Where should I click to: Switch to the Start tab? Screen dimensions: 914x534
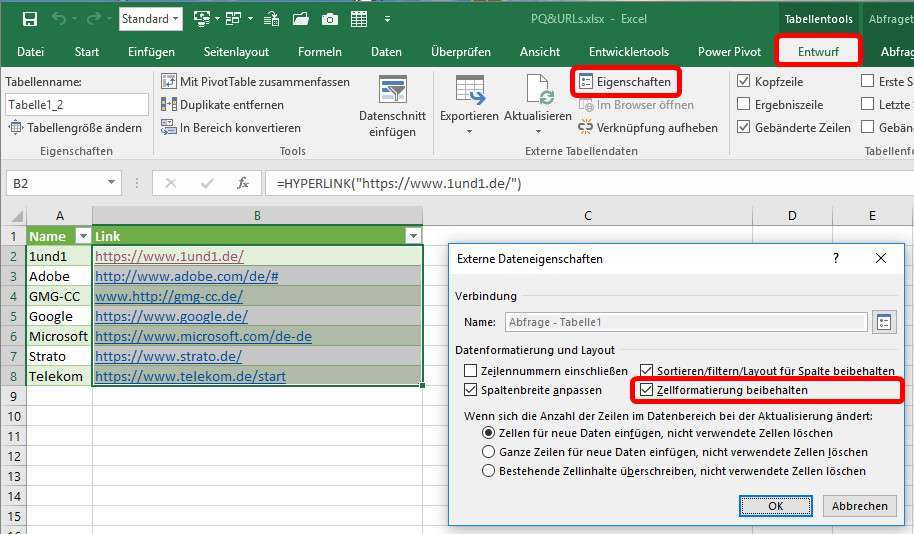pyautogui.click(x=86, y=52)
